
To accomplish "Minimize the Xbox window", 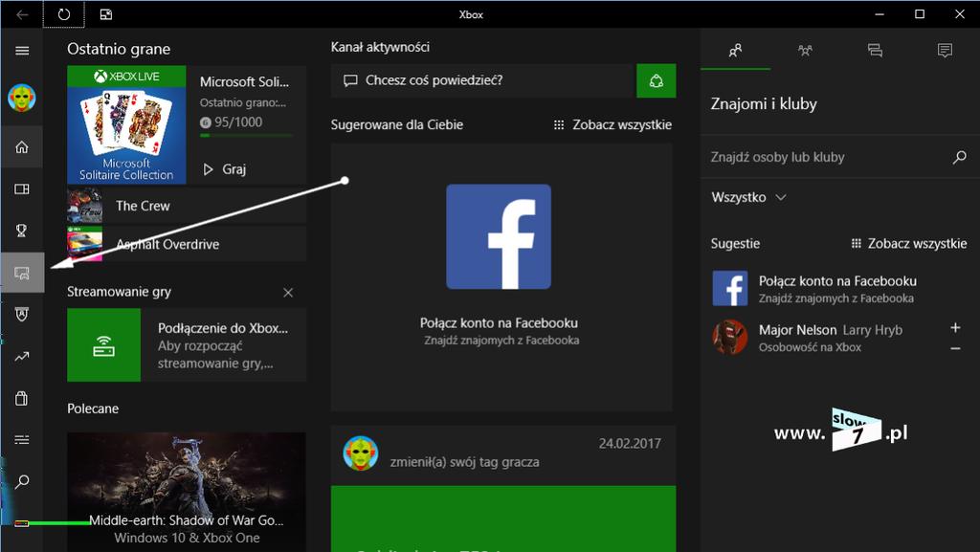I will 880,14.
